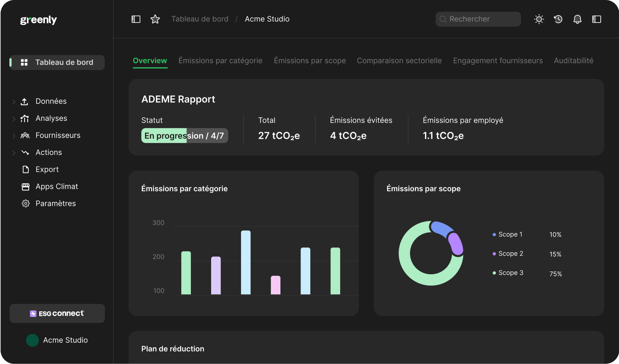
Task: Click the Export document icon
Action: pos(26,169)
